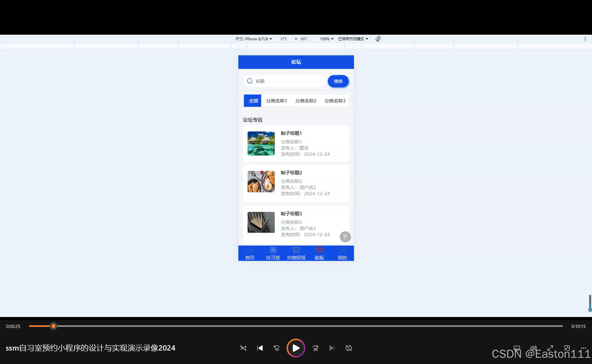The height and width of the screenshot is (364, 592).
Task: Open the 自习室 section icon
Action: pos(273,250)
